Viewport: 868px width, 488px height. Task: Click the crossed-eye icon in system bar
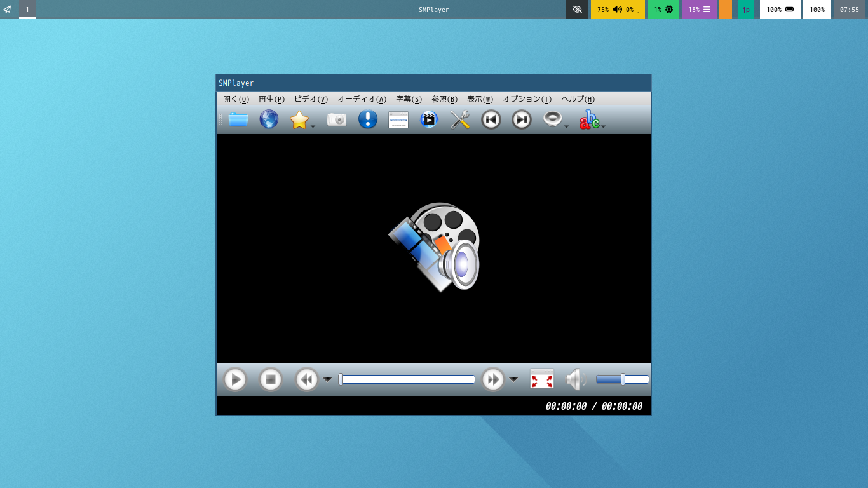[577, 10]
